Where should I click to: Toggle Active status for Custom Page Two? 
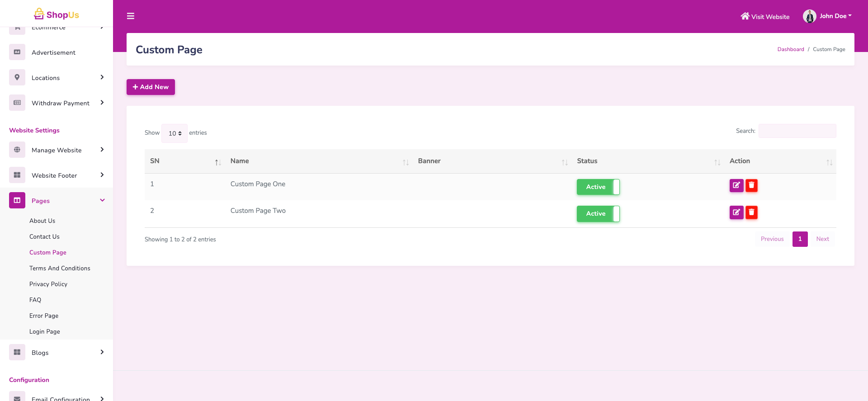pos(598,213)
